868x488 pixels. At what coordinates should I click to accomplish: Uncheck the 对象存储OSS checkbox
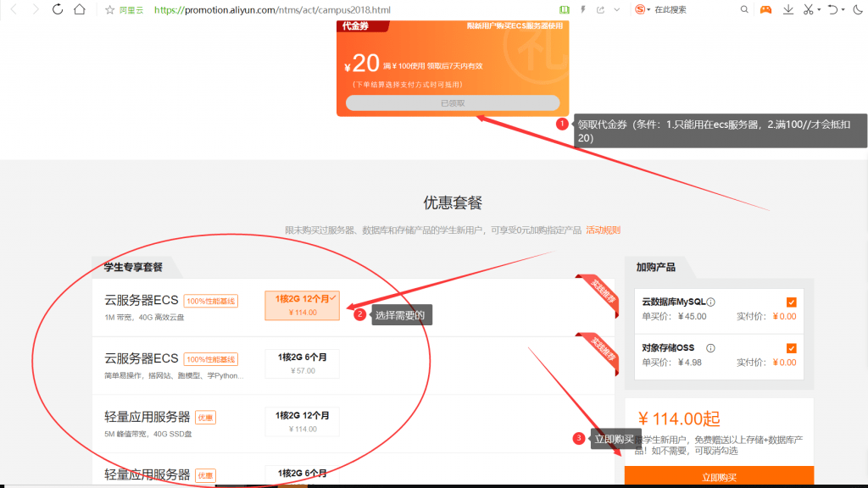click(791, 348)
